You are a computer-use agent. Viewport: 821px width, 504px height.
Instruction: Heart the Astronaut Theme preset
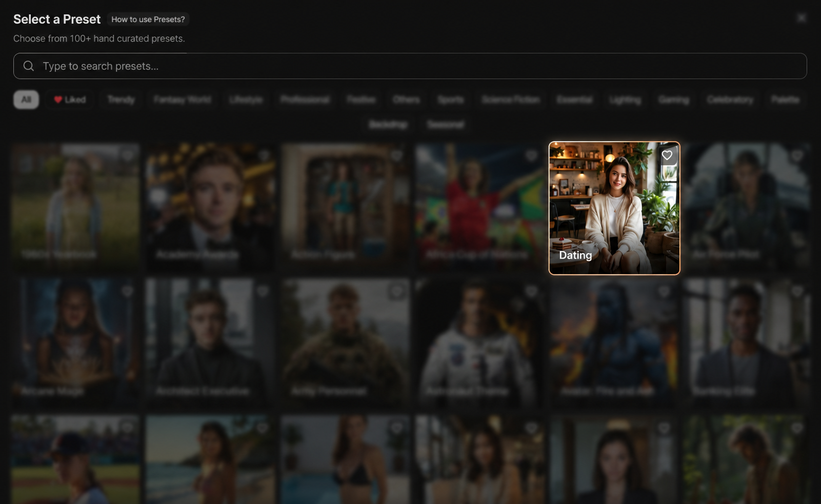click(x=531, y=292)
